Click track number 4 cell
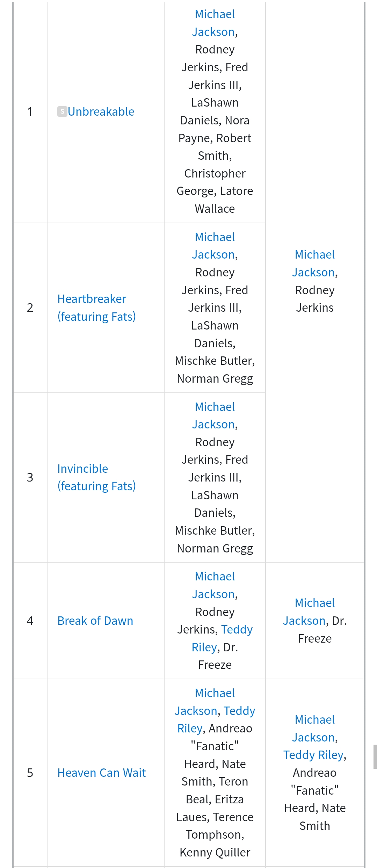This screenshot has width=377, height=868. click(x=30, y=621)
